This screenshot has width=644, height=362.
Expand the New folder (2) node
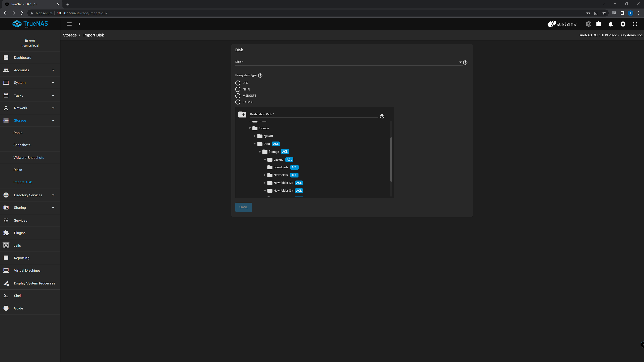pos(265,183)
